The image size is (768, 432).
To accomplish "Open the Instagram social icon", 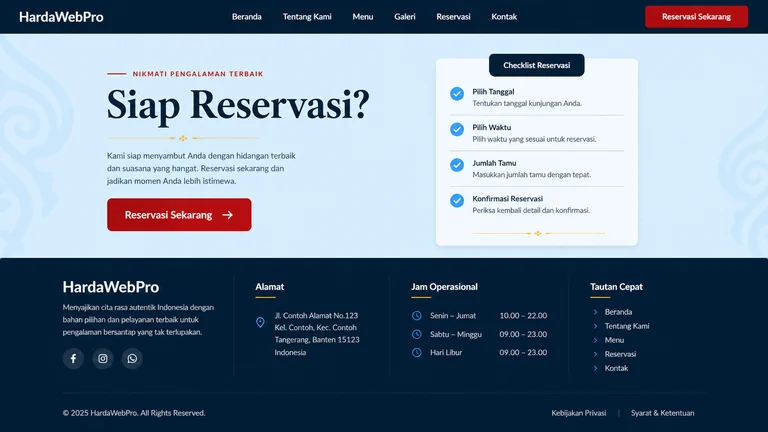I will (103, 359).
